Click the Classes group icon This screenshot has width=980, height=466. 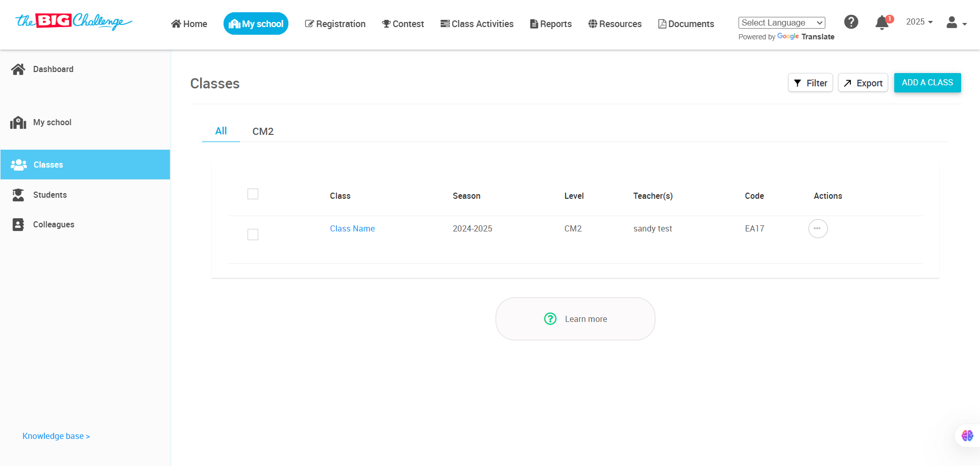(x=19, y=165)
